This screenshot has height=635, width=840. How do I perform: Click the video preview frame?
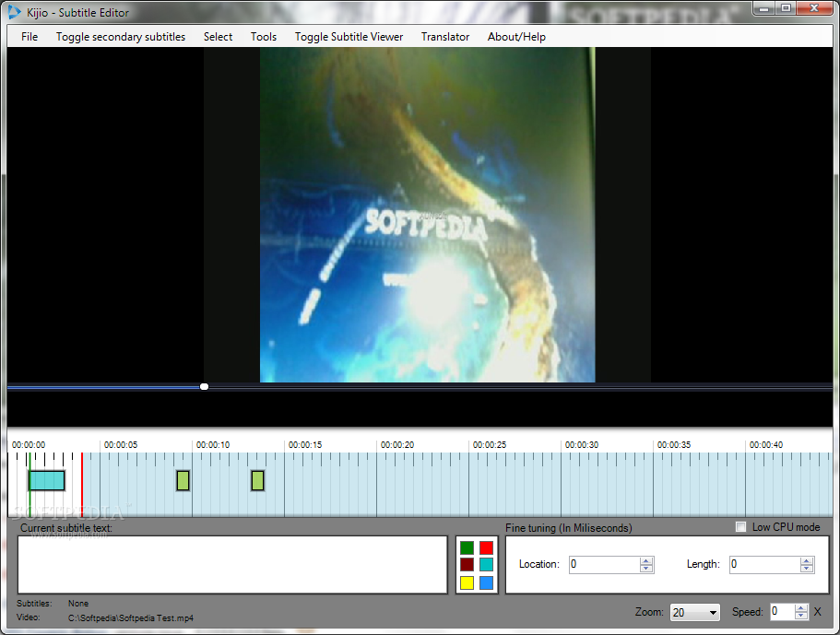(427, 215)
